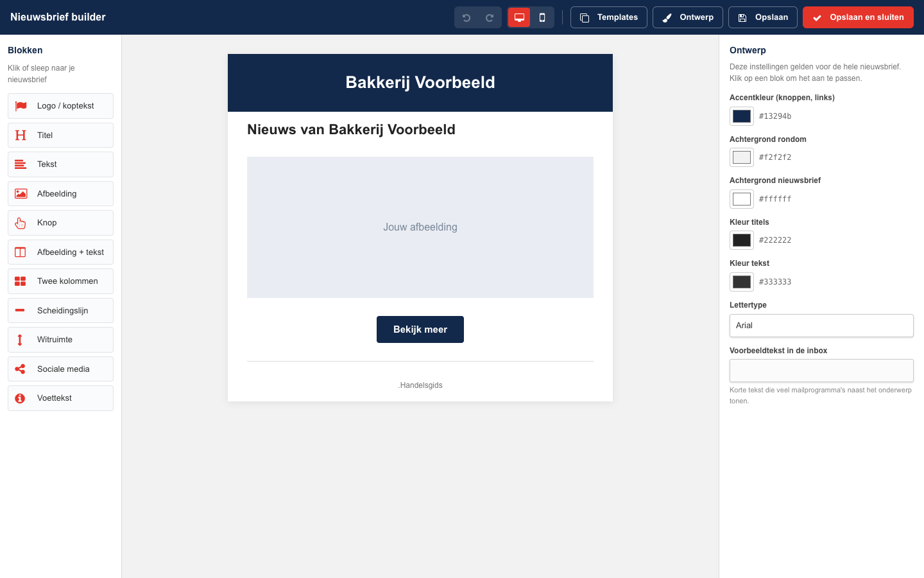This screenshot has width=924, height=578.
Task: Select the Jouw afbeelding placeholder
Action: click(420, 227)
